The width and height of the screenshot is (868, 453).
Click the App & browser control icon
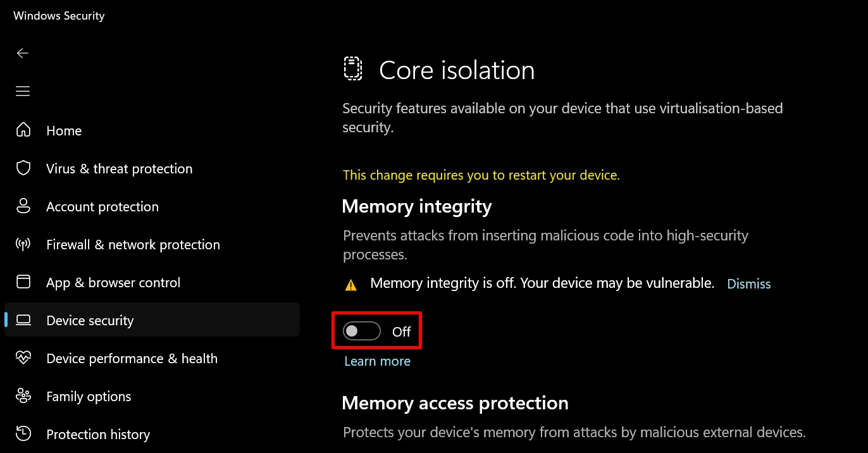point(23,282)
